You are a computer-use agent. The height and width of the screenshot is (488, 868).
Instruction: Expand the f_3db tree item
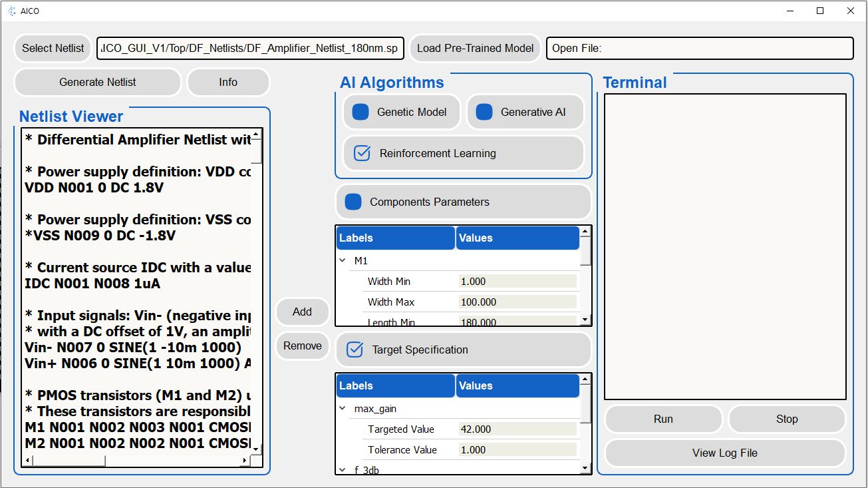point(343,470)
